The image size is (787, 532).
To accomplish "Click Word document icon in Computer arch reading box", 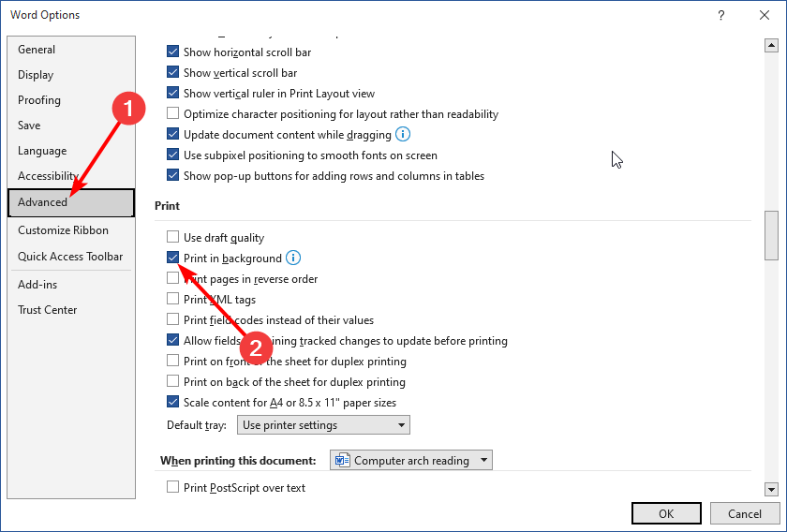I will (342, 460).
